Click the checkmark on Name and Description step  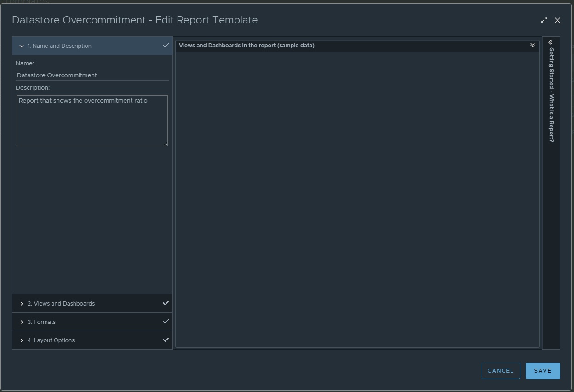click(166, 46)
